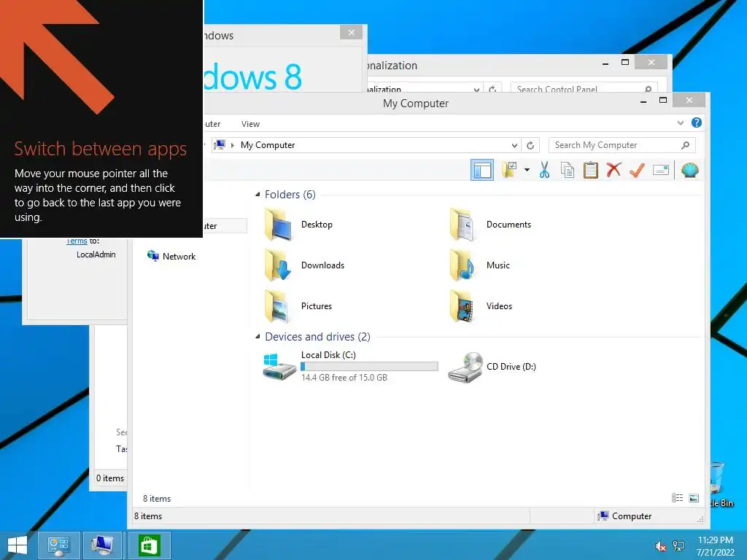Toggle the navigation pane layout button
This screenshot has height=560, width=747.
tap(481, 170)
